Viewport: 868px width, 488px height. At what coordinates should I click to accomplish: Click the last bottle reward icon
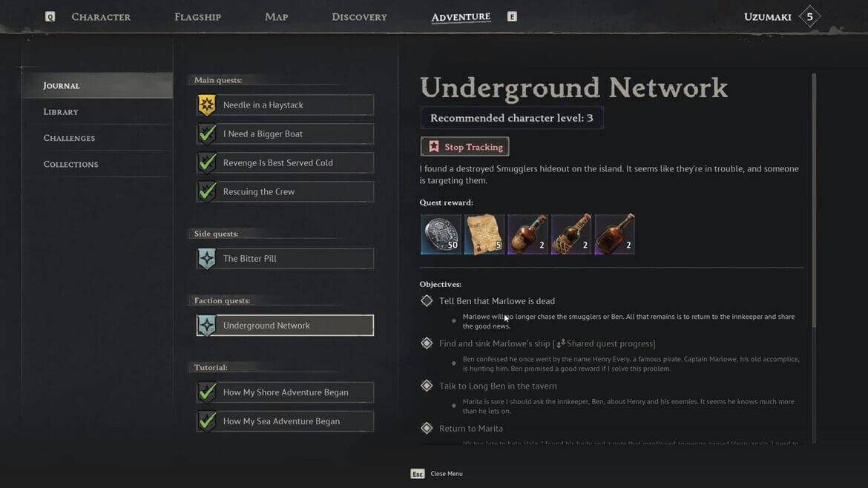click(614, 234)
